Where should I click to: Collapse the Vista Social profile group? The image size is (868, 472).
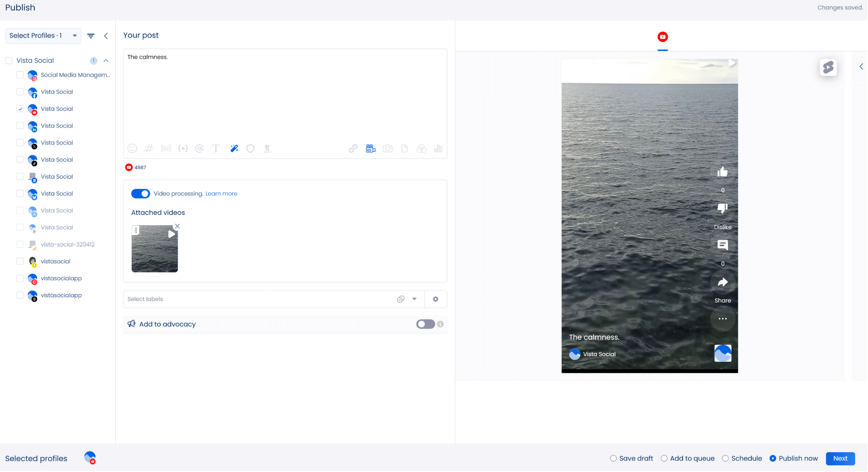coord(106,61)
